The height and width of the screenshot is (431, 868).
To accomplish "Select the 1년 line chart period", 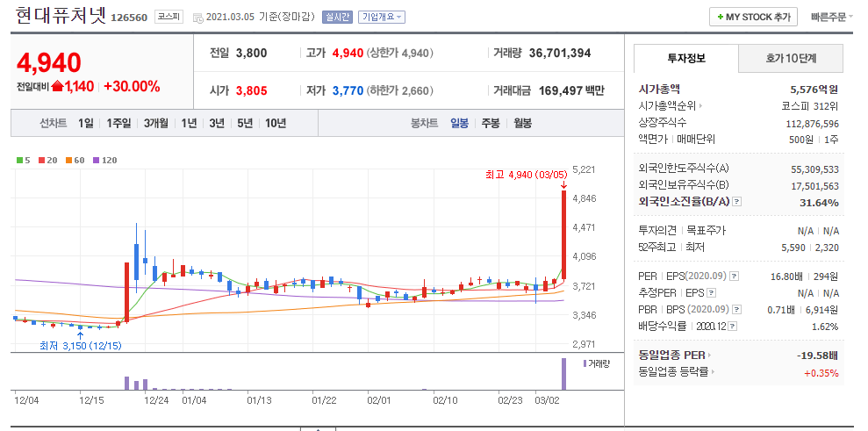I will tap(189, 123).
